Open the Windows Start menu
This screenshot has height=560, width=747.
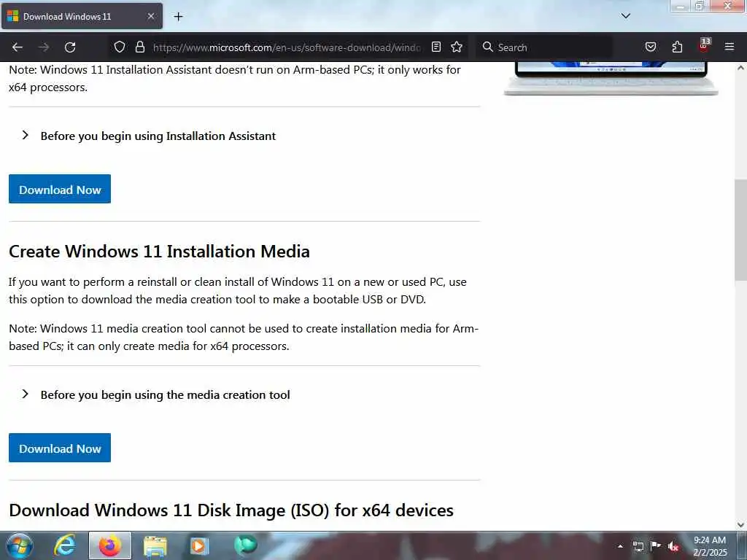(19, 546)
